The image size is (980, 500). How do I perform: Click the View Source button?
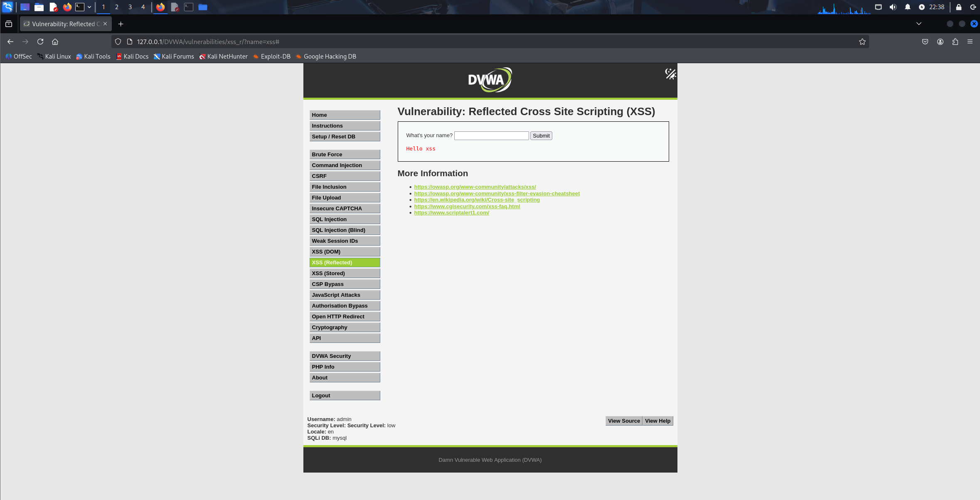coord(623,421)
